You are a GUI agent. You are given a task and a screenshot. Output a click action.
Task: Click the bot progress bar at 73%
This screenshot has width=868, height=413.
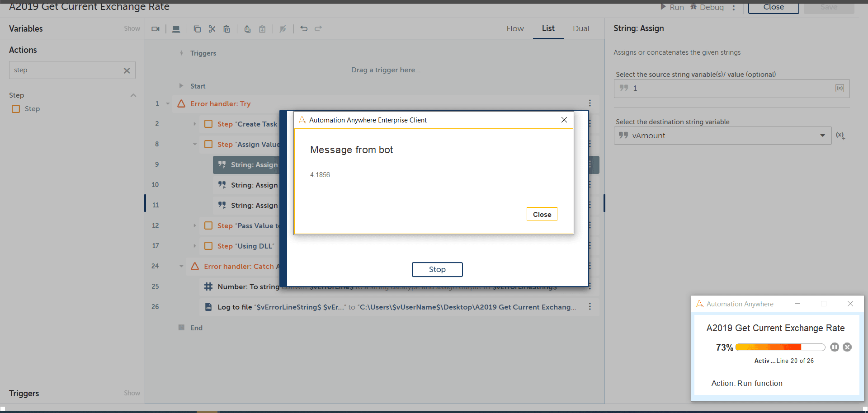coord(780,347)
